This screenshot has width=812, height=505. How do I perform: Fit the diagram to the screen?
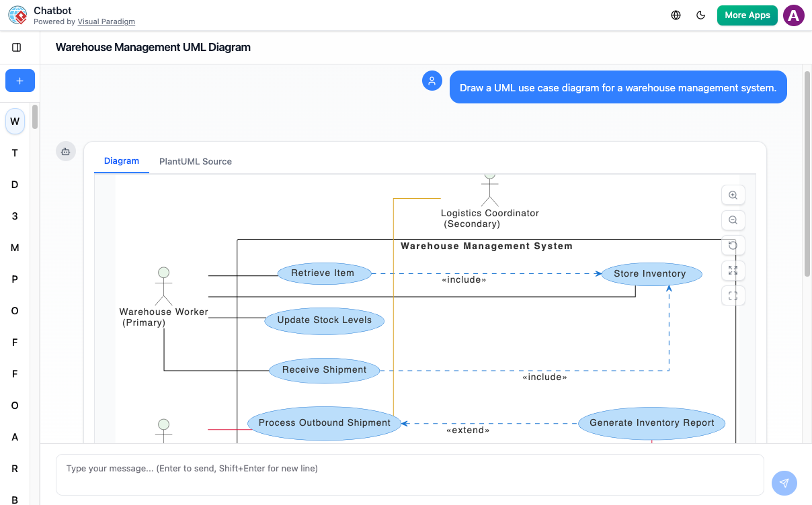tap(733, 295)
